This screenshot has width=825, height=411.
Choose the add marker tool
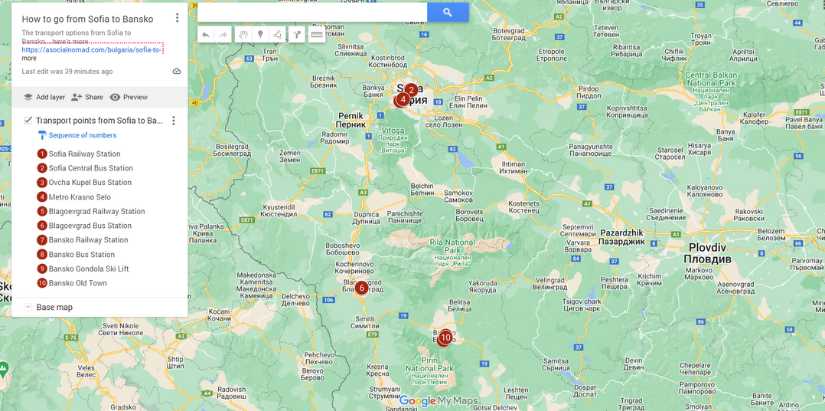[260, 35]
